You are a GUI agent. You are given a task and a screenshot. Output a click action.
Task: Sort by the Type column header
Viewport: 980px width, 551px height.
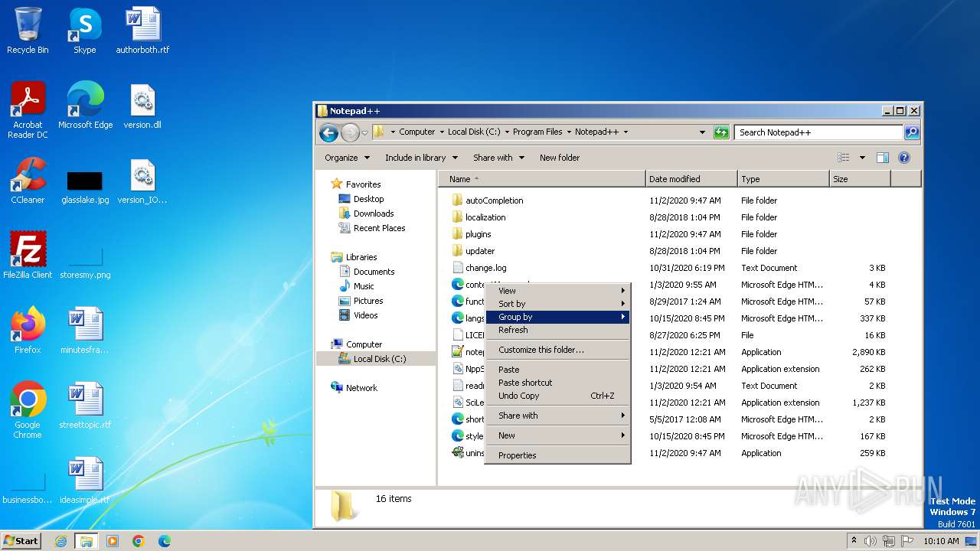click(783, 179)
